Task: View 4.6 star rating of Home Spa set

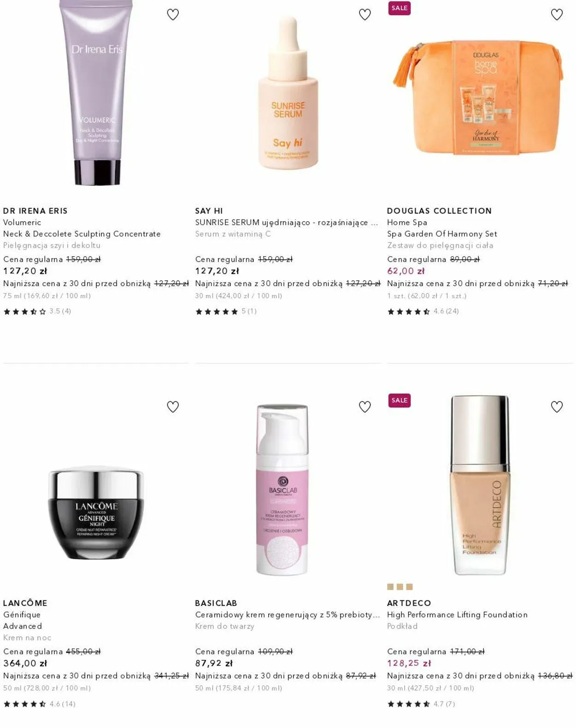Action: (x=423, y=311)
